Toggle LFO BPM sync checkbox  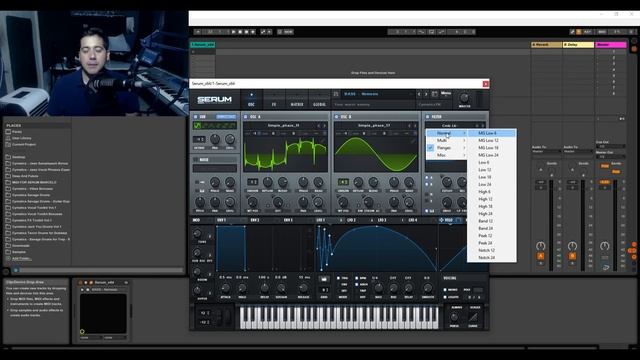[x=357, y=278]
